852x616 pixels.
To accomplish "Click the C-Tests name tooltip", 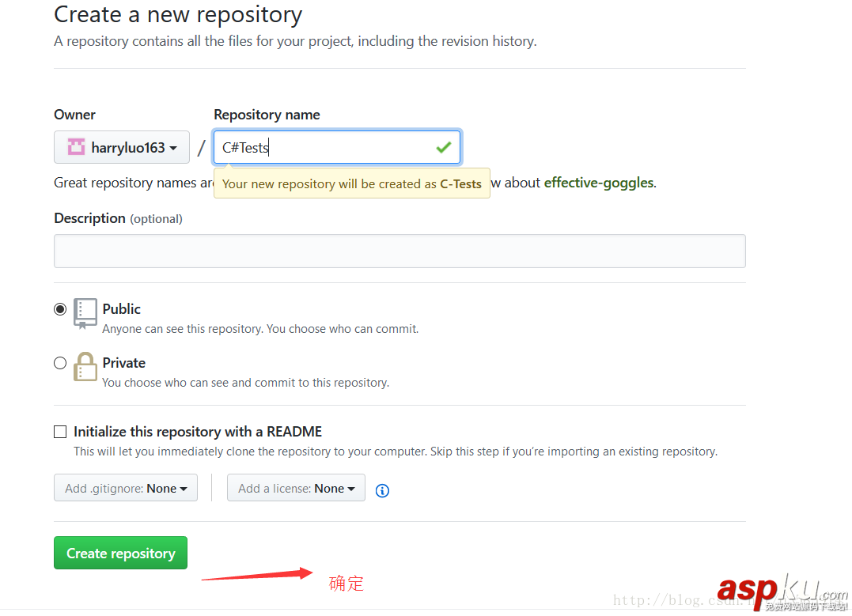I will click(352, 183).
